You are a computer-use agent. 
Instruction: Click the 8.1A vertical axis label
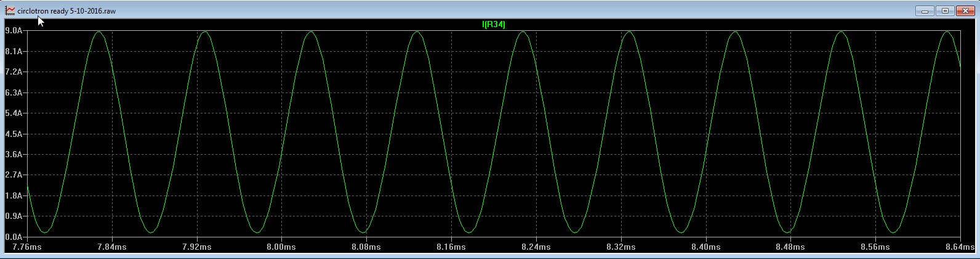click(14, 51)
